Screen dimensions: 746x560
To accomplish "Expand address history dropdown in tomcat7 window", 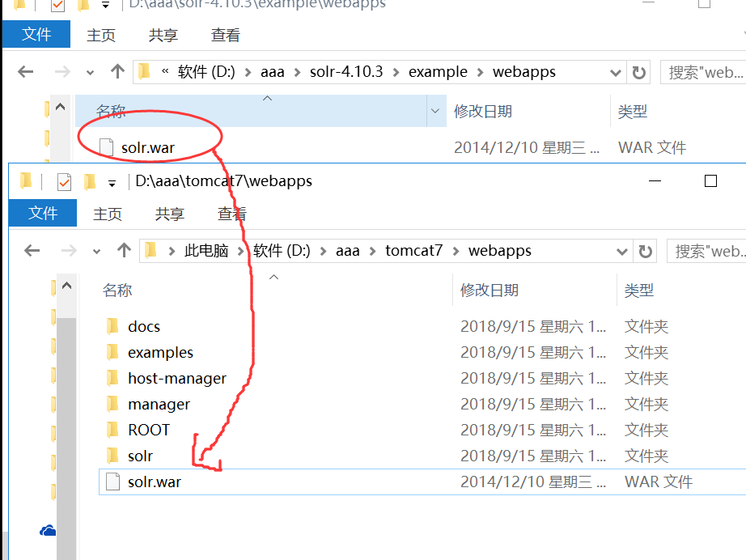I will (622, 252).
